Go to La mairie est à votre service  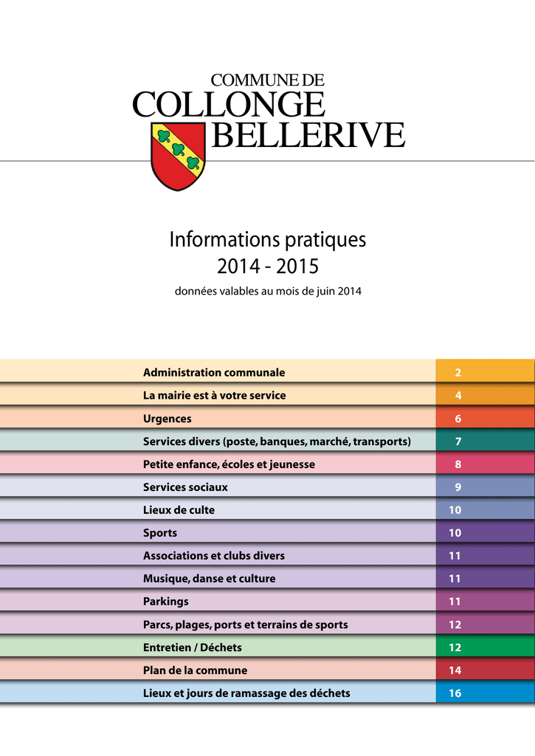click(x=214, y=396)
